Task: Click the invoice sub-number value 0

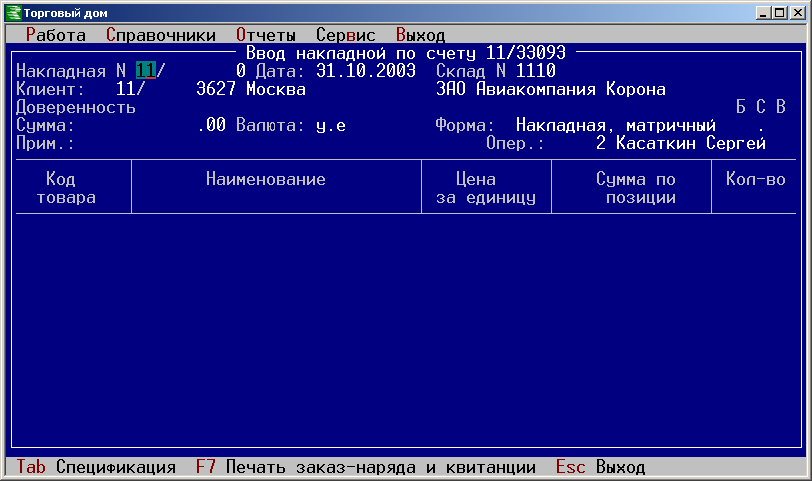Action: point(241,70)
